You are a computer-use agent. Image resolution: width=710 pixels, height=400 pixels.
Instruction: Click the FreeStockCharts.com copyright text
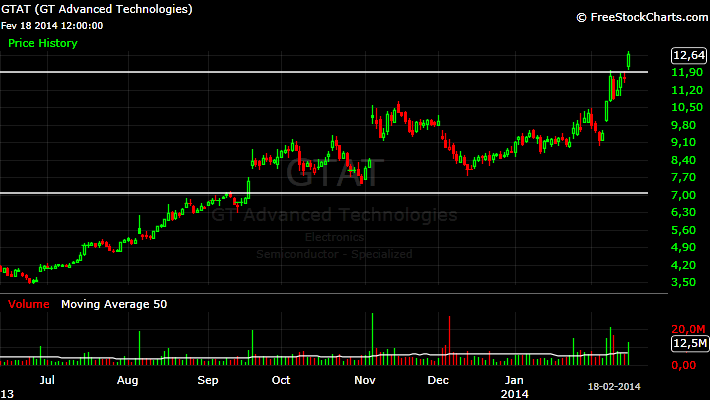click(x=642, y=17)
